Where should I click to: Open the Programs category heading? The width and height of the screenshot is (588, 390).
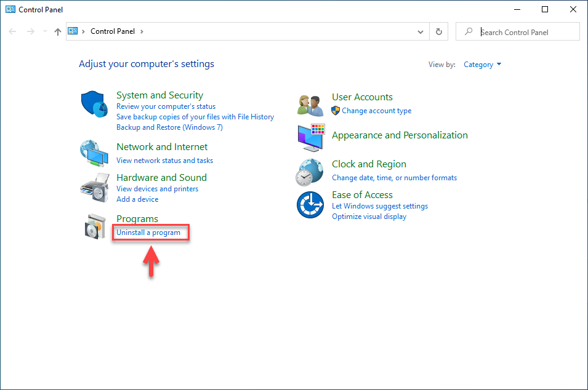coord(137,219)
